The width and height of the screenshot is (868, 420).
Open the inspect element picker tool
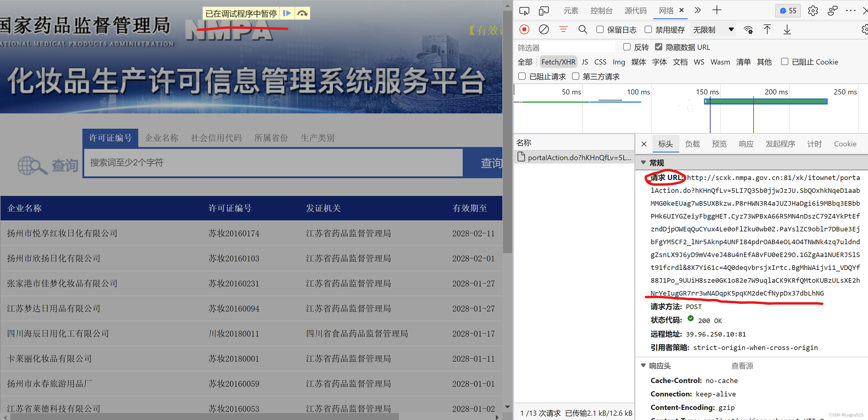point(524,11)
